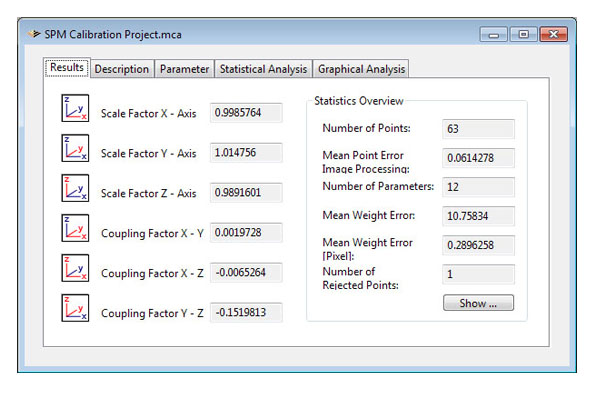Click the 'Number of Points:' label
Image resolution: width=595 pixels, height=397 pixels.
click(x=367, y=128)
